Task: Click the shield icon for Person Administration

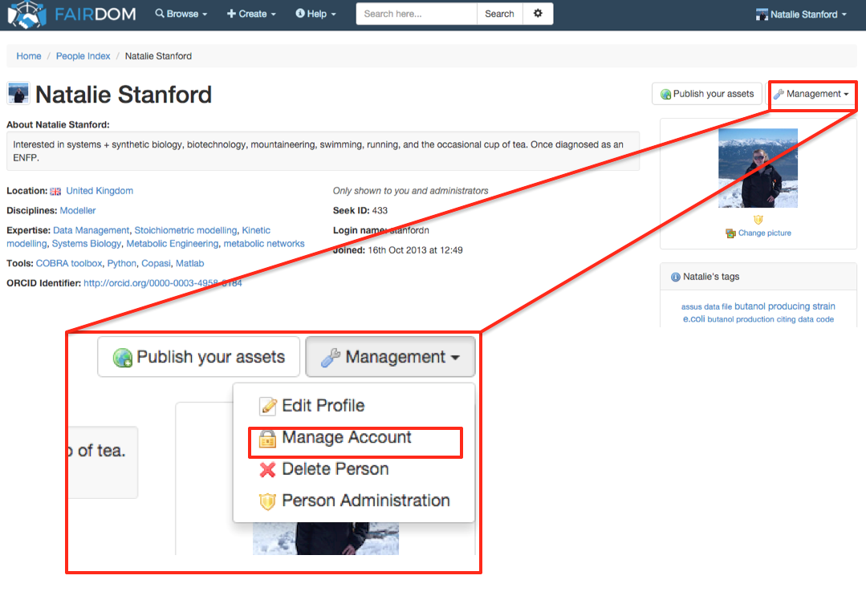Action: (268, 501)
